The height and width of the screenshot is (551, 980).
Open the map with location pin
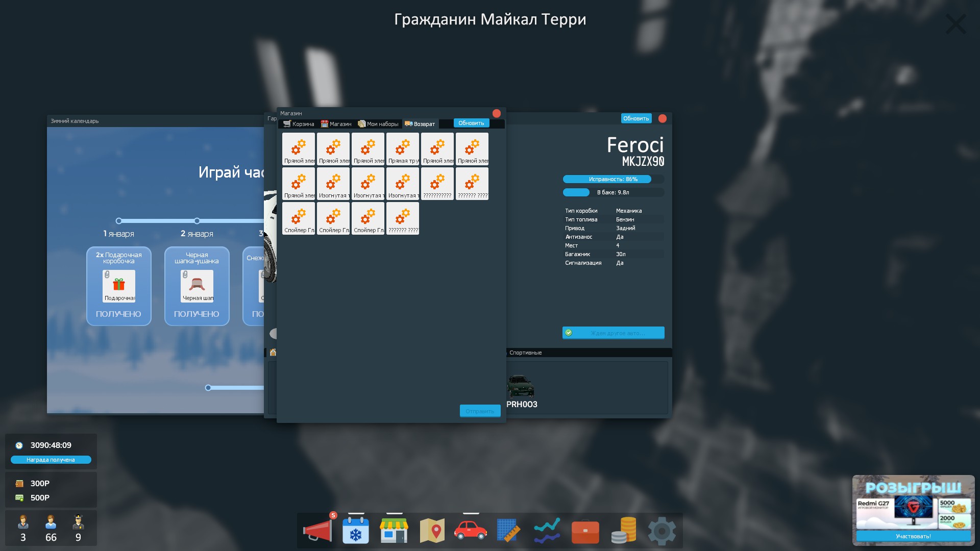pos(432,530)
